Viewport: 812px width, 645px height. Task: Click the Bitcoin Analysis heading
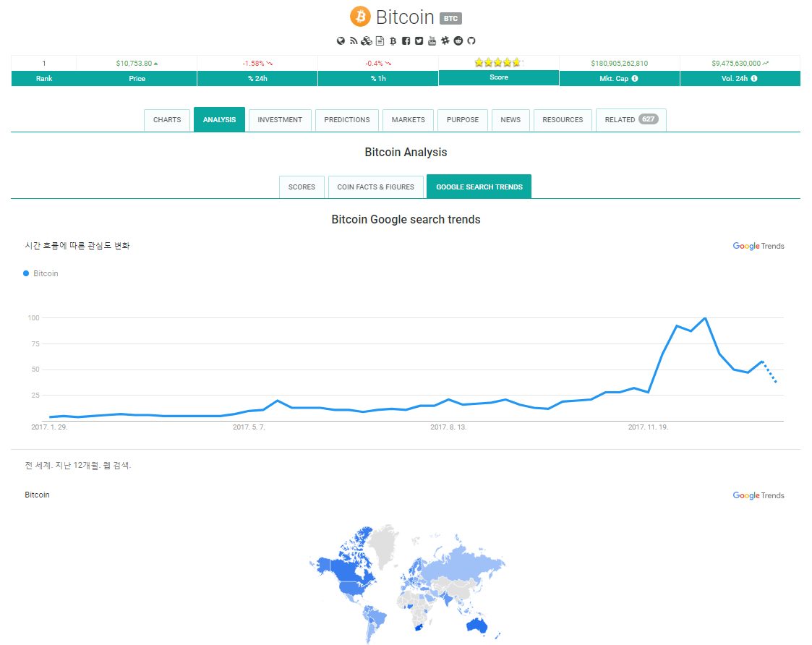point(406,153)
